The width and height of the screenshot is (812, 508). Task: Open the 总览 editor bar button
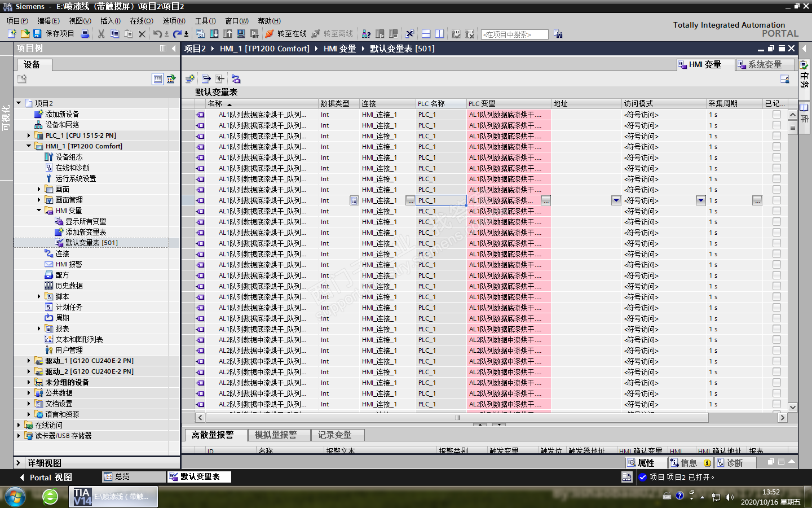click(x=134, y=477)
